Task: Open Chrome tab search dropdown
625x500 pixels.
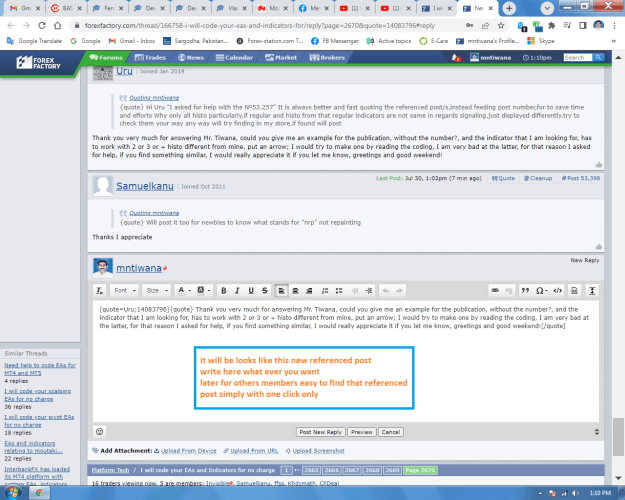Action: pos(547,8)
